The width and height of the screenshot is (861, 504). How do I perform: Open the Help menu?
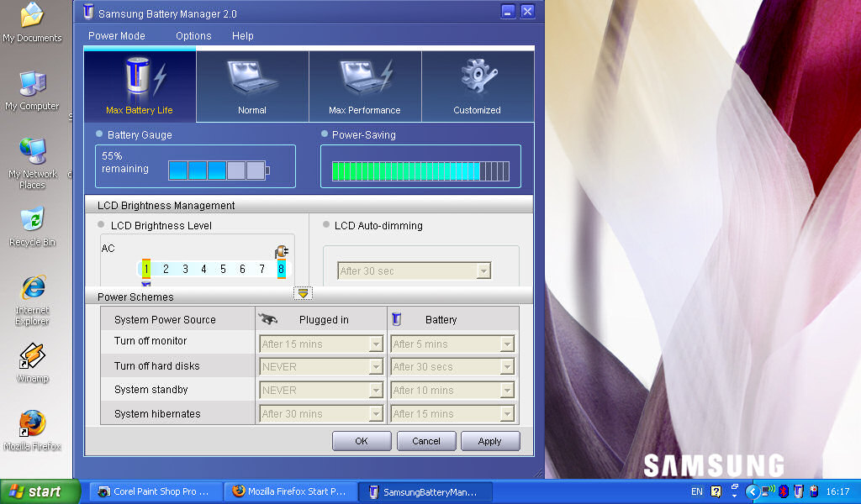[x=243, y=36]
